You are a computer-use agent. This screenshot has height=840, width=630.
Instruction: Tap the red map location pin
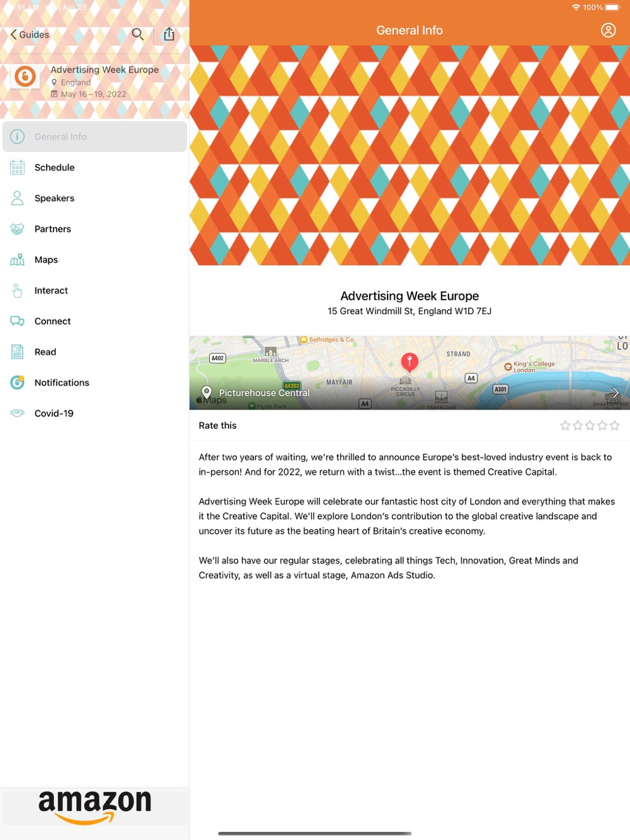[409, 362]
